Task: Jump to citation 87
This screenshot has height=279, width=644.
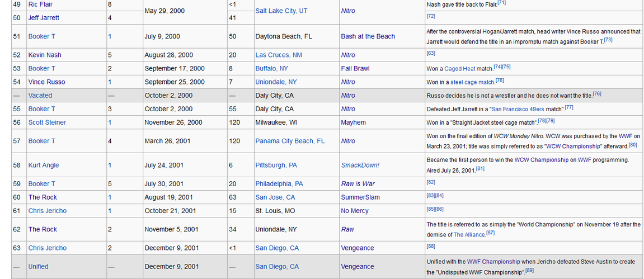Action: [490, 233]
